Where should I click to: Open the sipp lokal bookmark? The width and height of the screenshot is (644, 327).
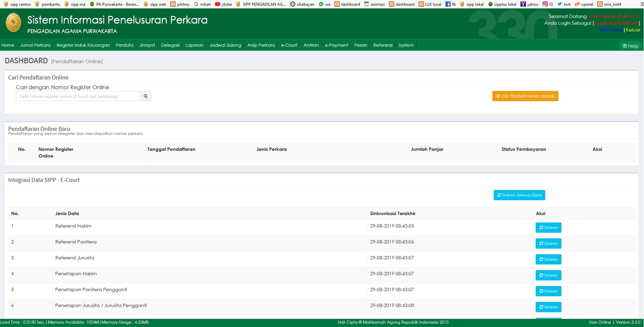point(472,4)
